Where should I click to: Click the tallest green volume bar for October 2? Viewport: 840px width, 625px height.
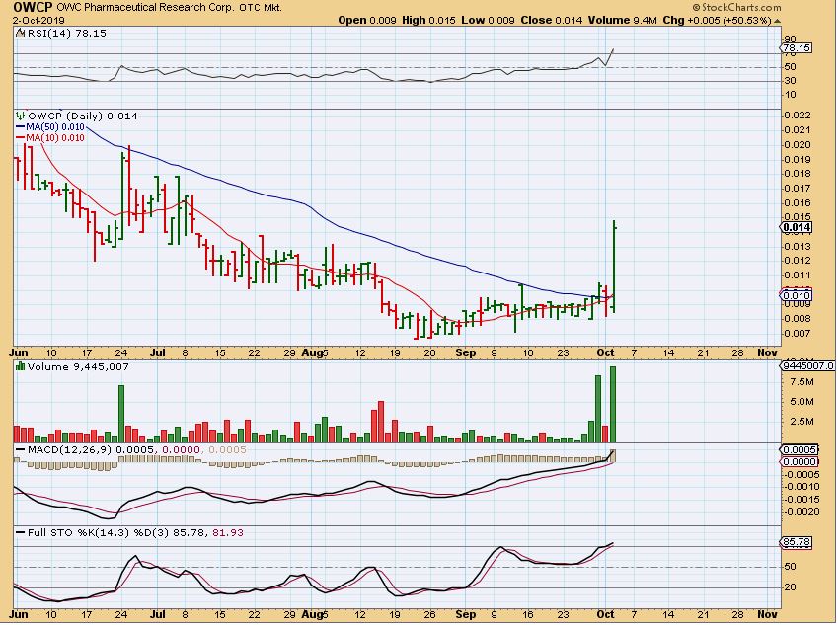click(613, 405)
